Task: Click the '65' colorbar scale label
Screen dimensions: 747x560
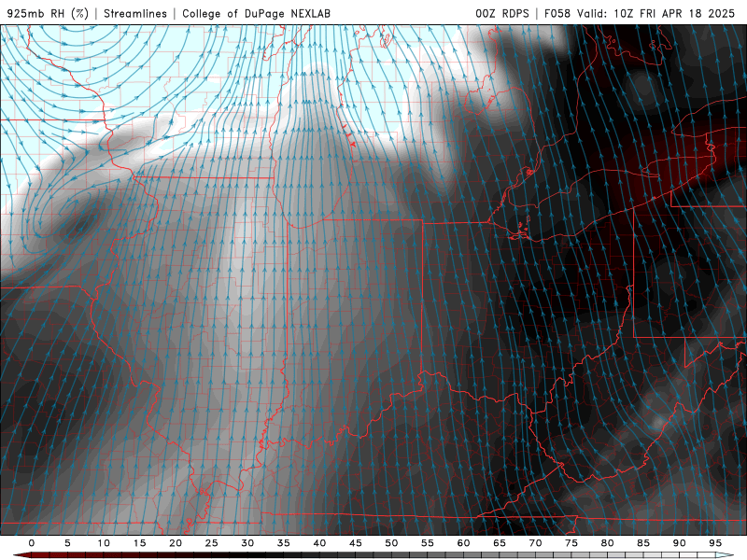Action: click(500, 543)
